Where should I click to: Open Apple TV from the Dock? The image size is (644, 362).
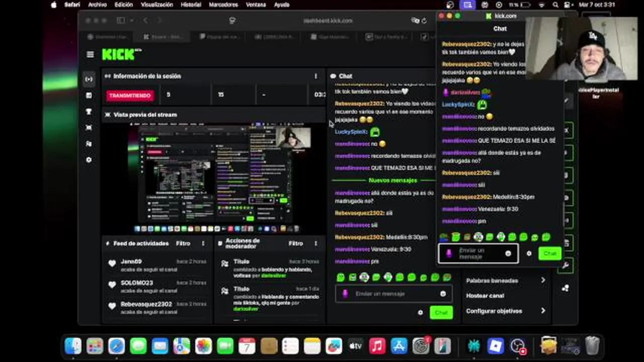click(x=355, y=346)
